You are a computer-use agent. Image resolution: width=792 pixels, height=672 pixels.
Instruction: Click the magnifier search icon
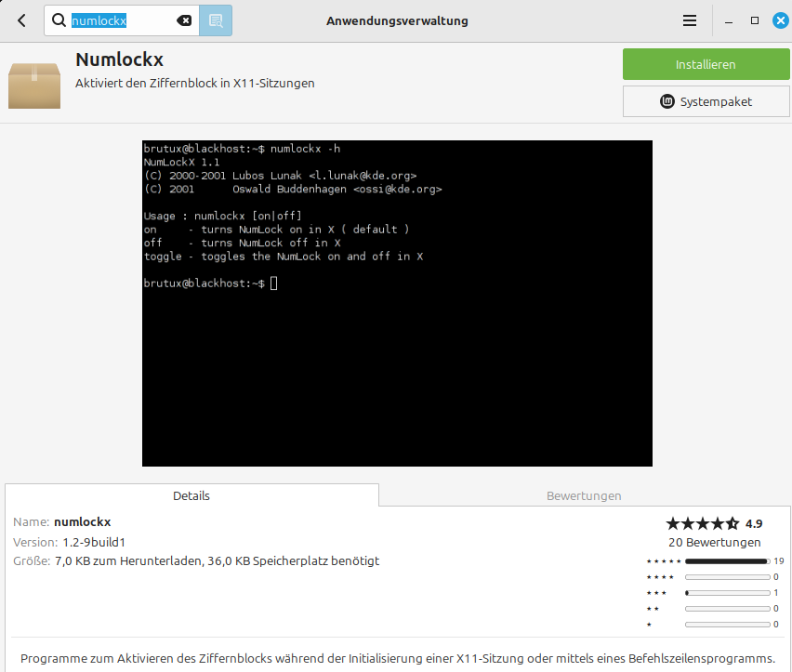click(59, 20)
